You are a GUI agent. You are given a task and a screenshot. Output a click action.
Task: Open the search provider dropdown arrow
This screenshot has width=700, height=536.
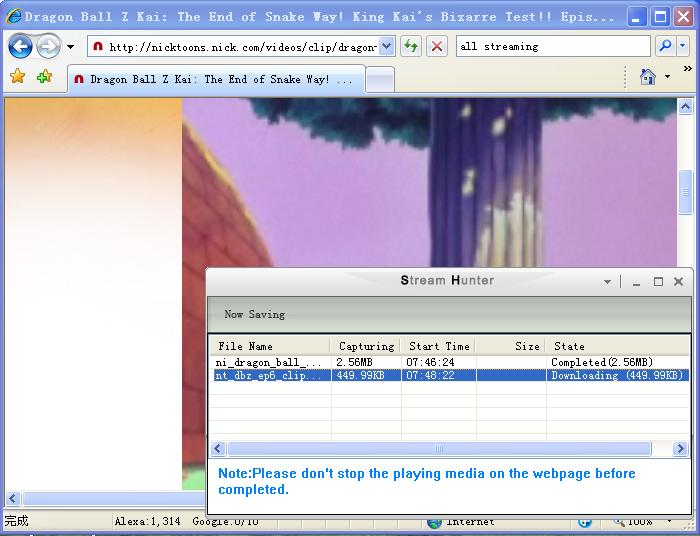[x=683, y=46]
